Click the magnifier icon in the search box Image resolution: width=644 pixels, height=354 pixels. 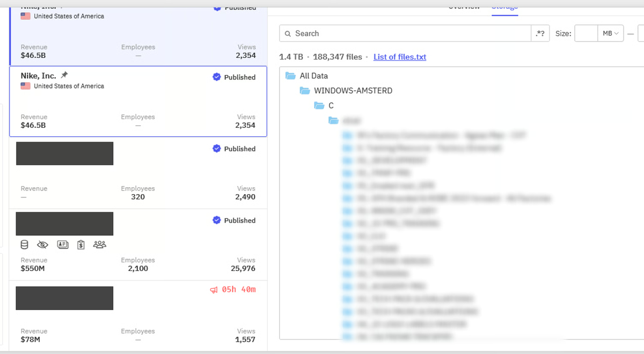(x=288, y=34)
